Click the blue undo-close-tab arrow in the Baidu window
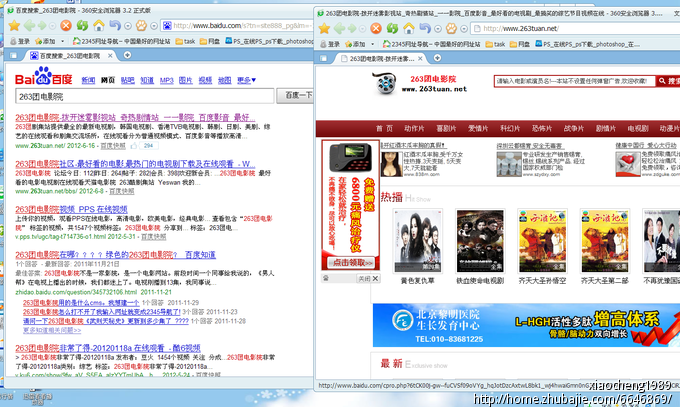680x407 pixels. coord(117,24)
